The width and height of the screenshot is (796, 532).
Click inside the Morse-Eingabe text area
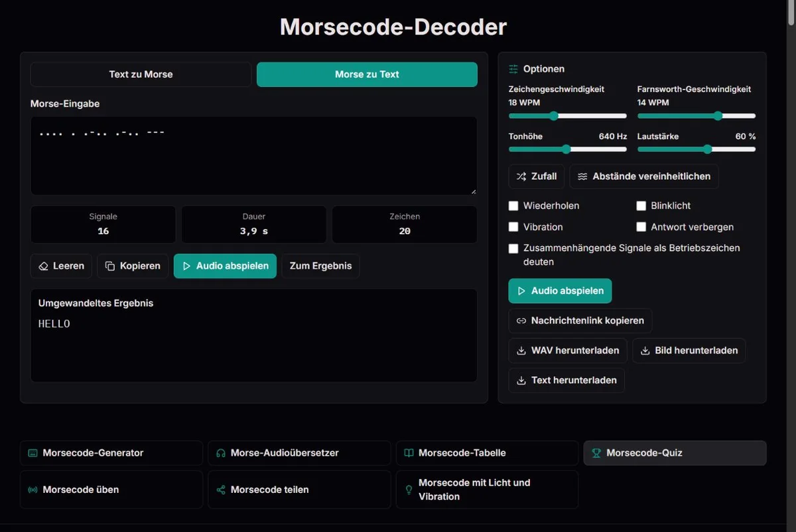coord(254,156)
